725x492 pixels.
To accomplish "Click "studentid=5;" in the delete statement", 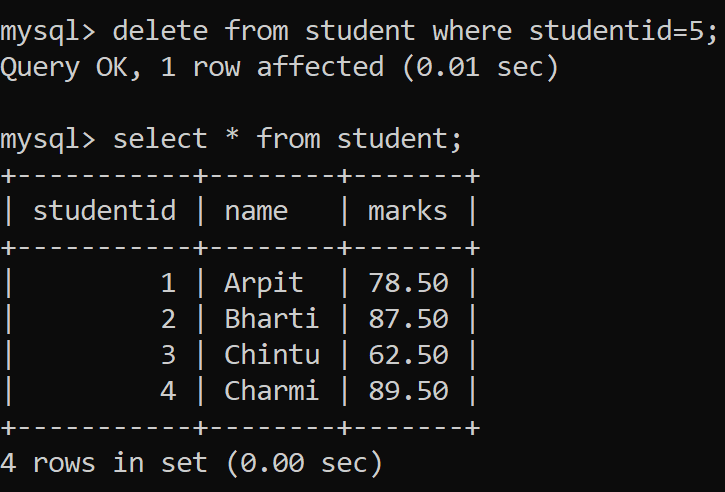I will point(623,31).
